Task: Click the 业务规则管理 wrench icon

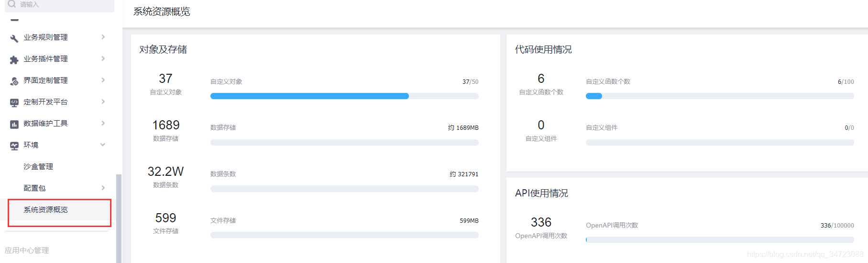Action: pos(14,38)
